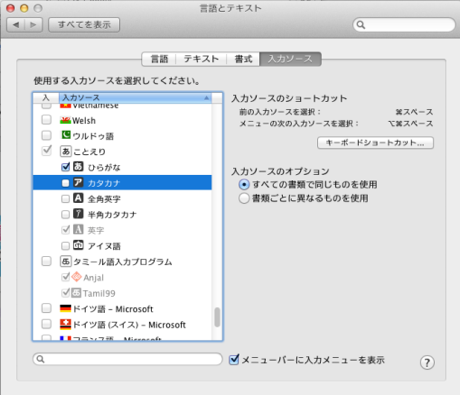Click the 前の入力ソースを選択 shortcut value ⌘スペース
The width and height of the screenshot is (460, 395).
pos(414,112)
